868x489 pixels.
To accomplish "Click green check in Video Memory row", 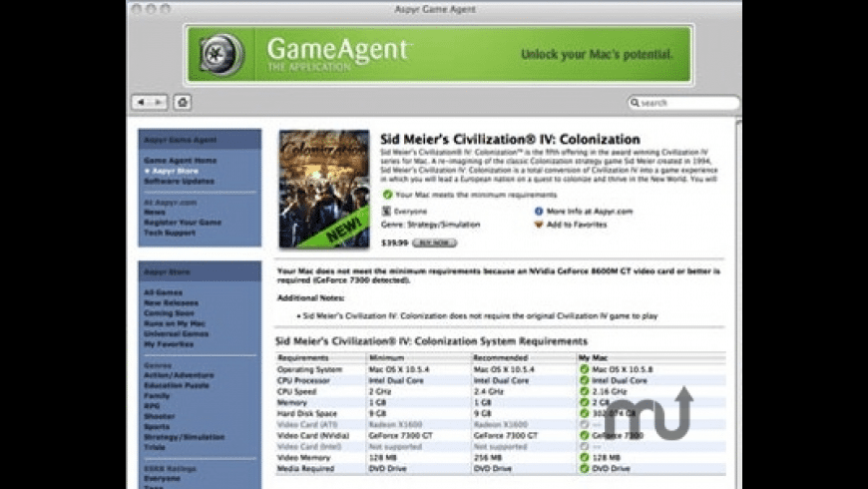I will pos(584,457).
